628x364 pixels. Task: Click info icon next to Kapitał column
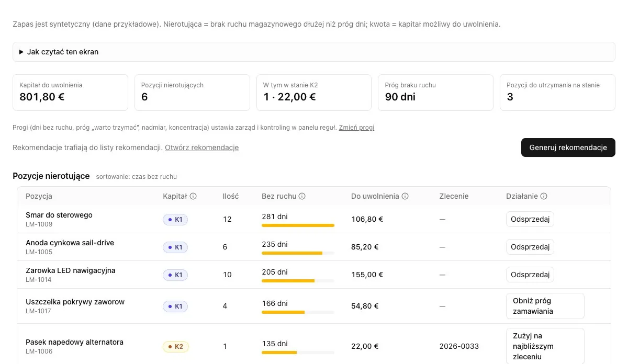tap(193, 197)
